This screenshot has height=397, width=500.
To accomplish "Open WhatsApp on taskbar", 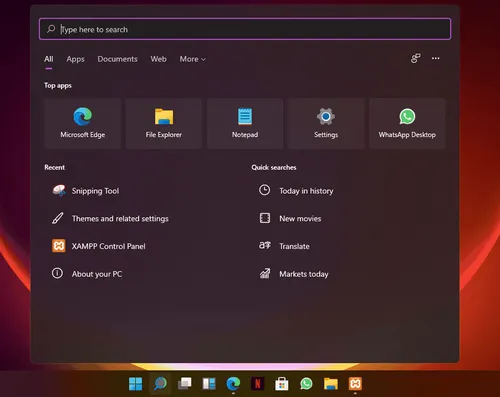I will click(306, 384).
